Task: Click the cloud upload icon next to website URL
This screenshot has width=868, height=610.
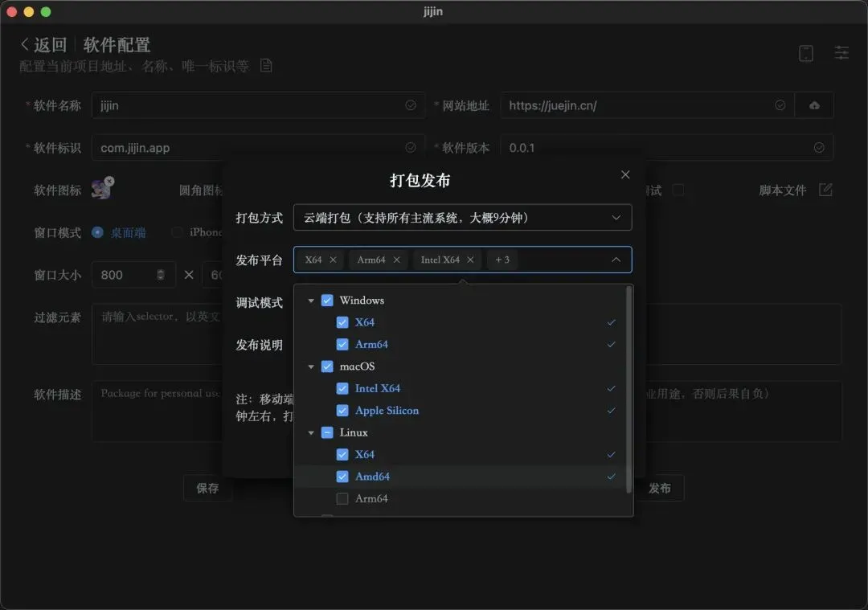Action: tap(814, 105)
